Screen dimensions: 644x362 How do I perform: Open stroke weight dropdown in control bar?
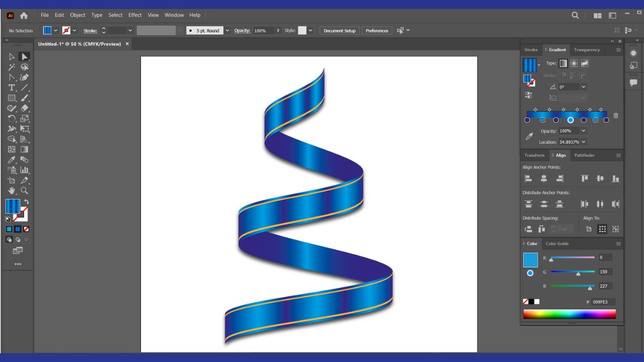point(130,31)
